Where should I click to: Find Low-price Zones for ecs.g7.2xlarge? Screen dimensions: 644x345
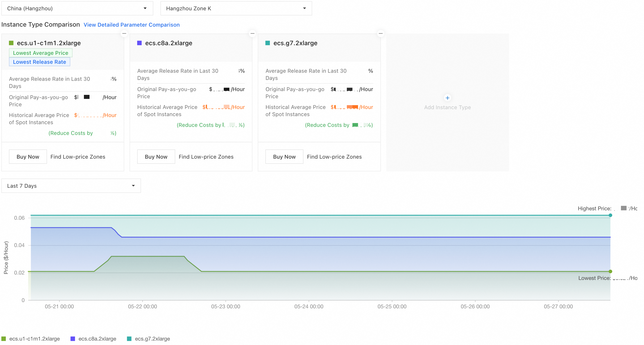pyautogui.click(x=334, y=157)
